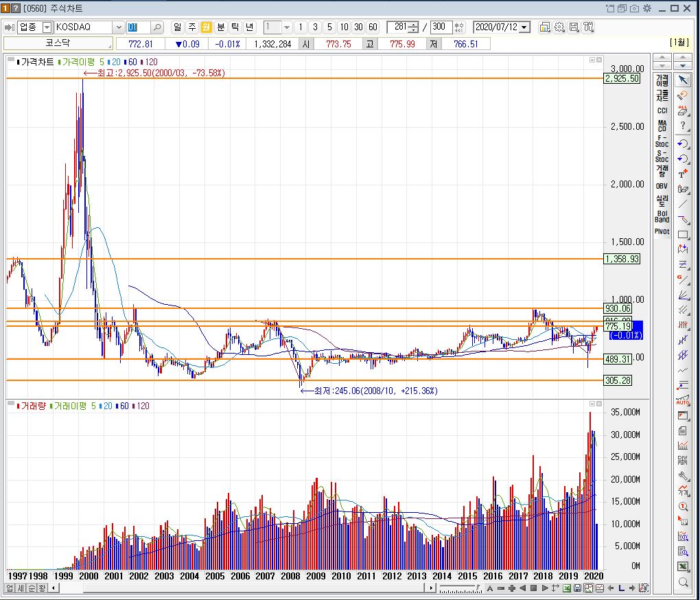700x600 pixels.
Task: Add MACD indicator from side list
Action: coord(662,126)
